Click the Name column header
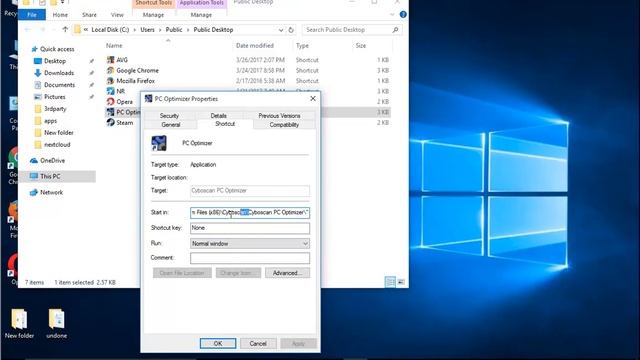 coord(114,46)
